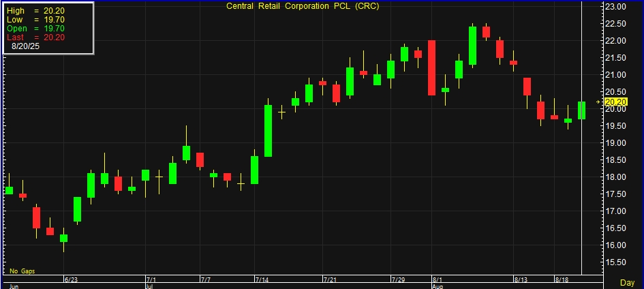Click the Aug month label
Image resolution: width=644 pixels, height=289 pixels.
438,286
